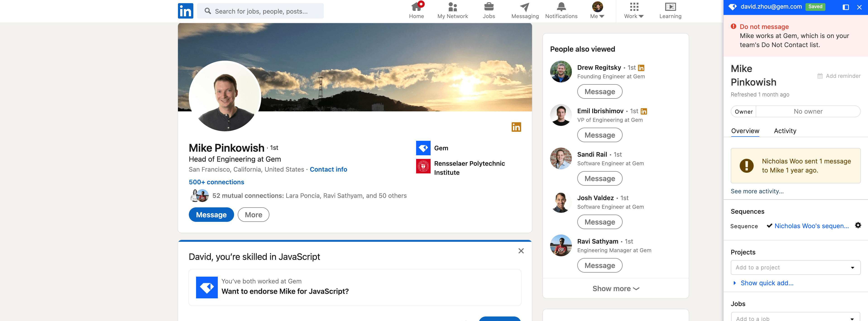This screenshot has width=868, height=321.
Task: Click the Gem extension logo icon
Action: tap(732, 7)
